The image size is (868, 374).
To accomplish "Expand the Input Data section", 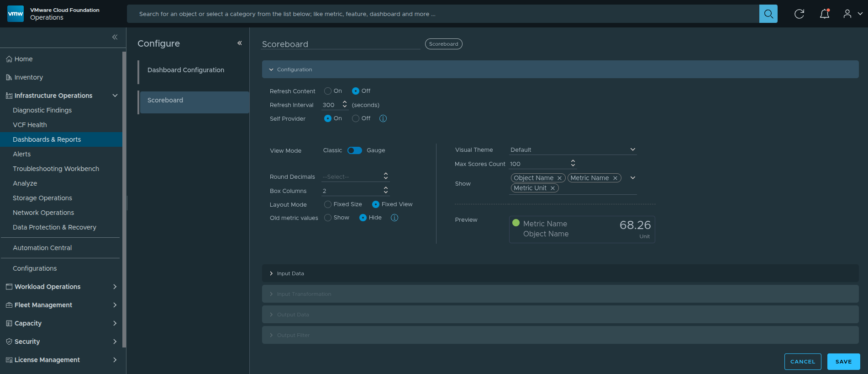I will (x=560, y=273).
